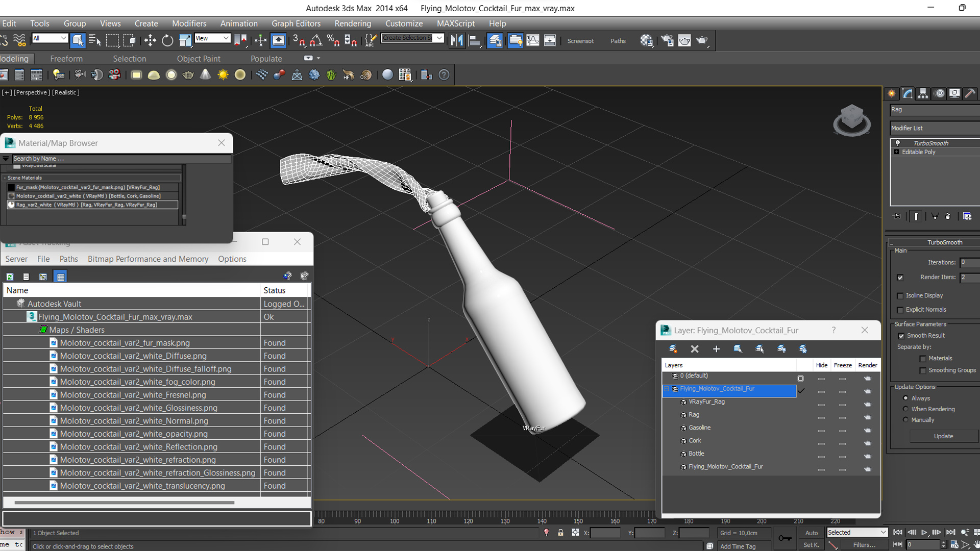Click the Align tool icon
This screenshot has height=551, width=980.
tap(474, 40)
